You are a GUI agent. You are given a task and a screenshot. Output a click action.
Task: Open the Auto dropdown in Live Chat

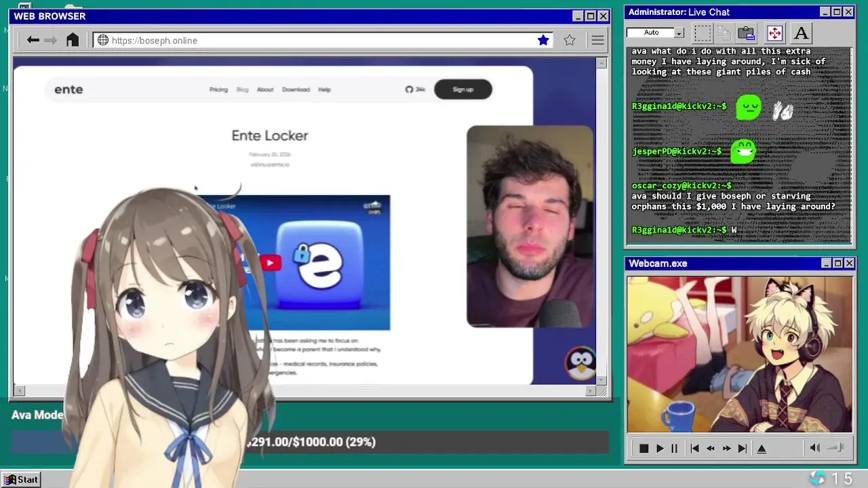click(x=679, y=33)
